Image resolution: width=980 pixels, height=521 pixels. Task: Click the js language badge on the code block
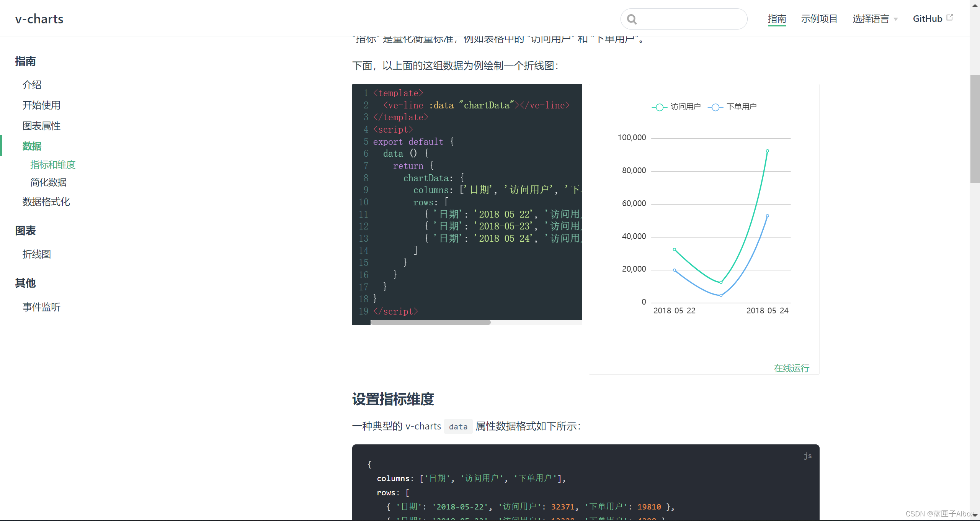coord(808,455)
